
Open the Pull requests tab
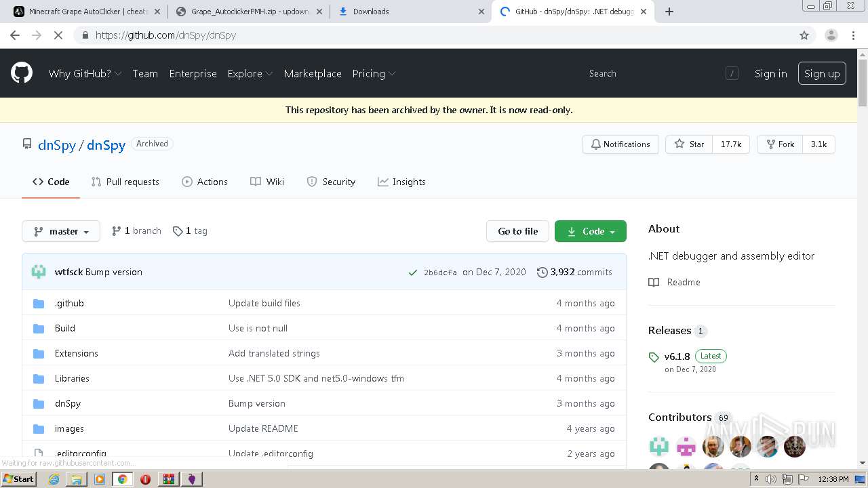pos(125,182)
